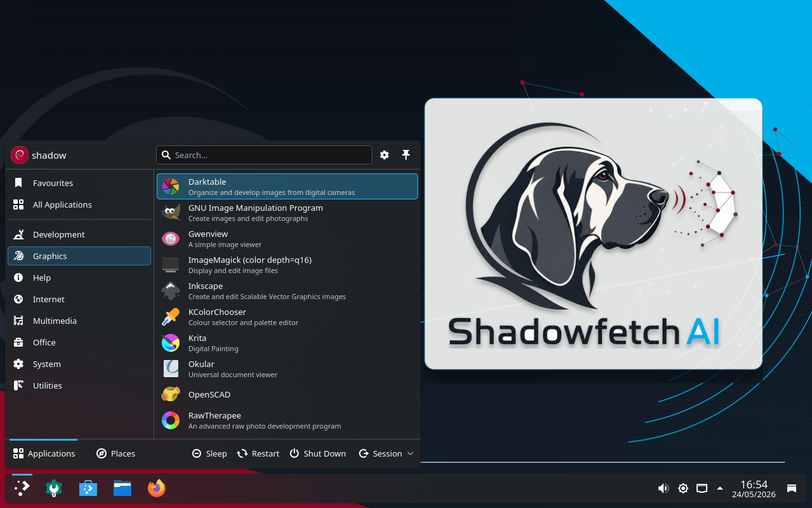The width and height of the screenshot is (812, 508).
Task: Open ImageMagick (color depth=q16)
Action: pos(287,265)
